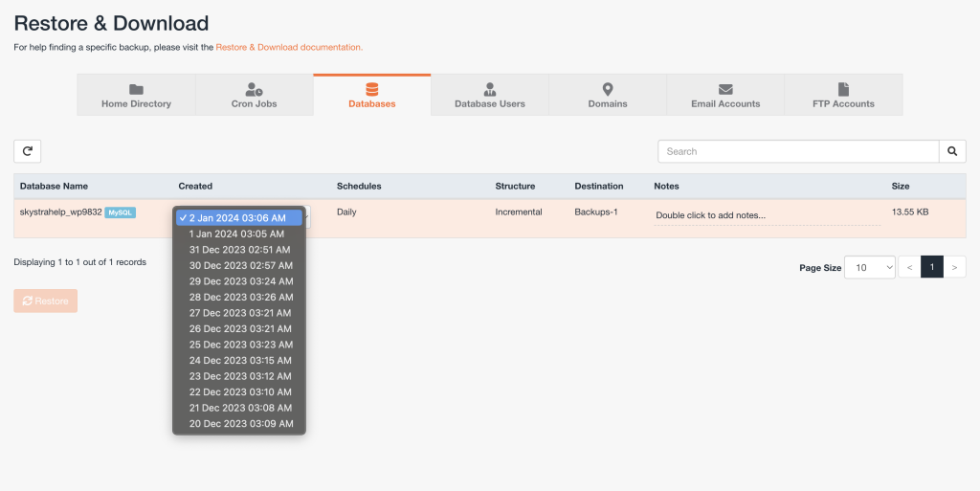Viewport: 980px width, 491px height.
Task: Select the 25 Dec 2023 03:23 AM option
Action: pos(240,345)
